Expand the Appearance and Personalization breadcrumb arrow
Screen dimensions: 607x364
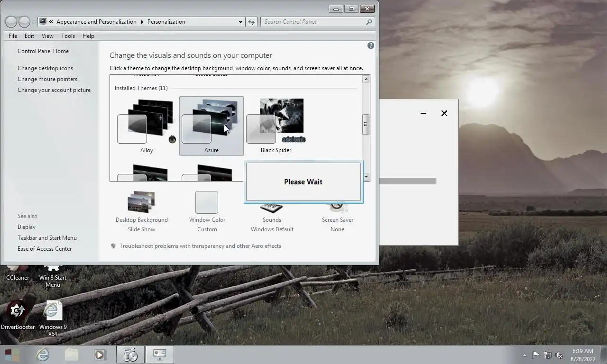pos(141,22)
